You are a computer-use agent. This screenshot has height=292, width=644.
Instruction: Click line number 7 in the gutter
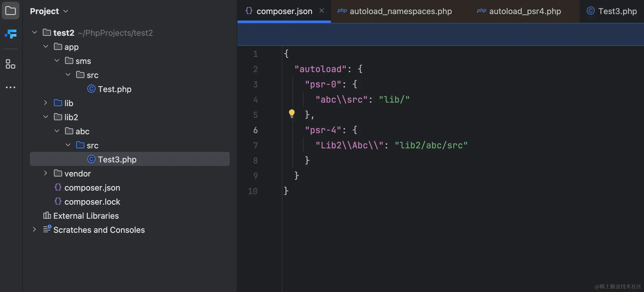(x=255, y=145)
